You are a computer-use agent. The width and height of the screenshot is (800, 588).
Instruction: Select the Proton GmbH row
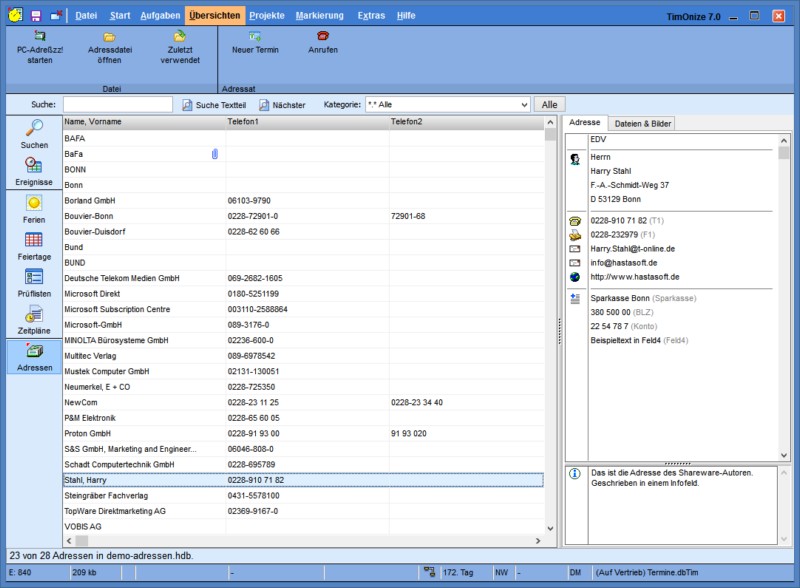303,434
